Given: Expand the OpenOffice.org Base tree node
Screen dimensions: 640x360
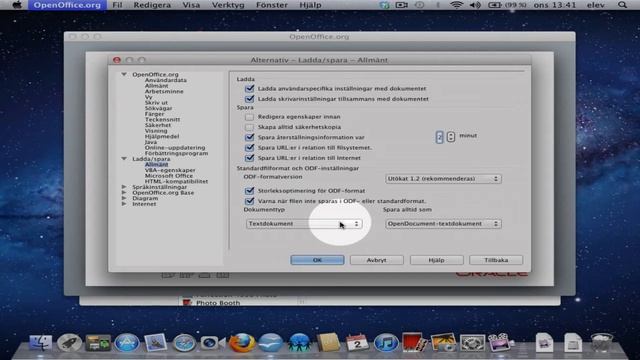Looking at the screenshot, I should click(x=124, y=192).
